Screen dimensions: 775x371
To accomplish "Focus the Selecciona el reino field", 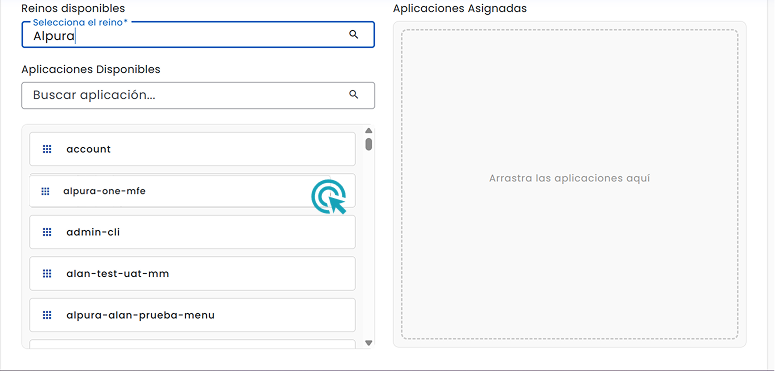I will 198,35.
